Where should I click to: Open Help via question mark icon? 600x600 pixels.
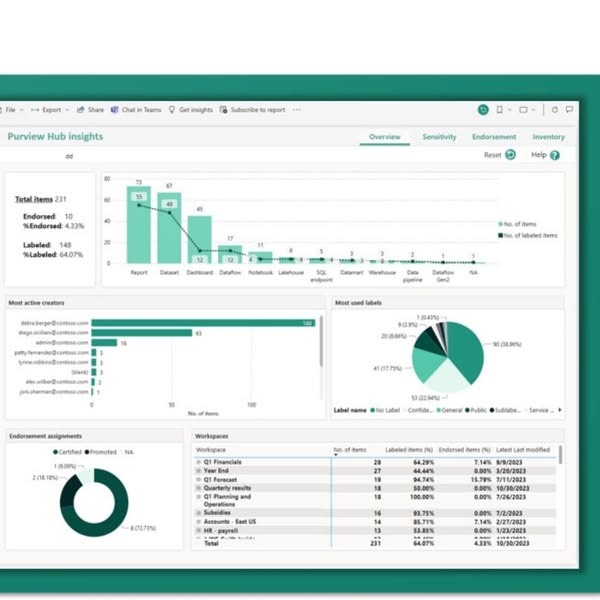554,155
